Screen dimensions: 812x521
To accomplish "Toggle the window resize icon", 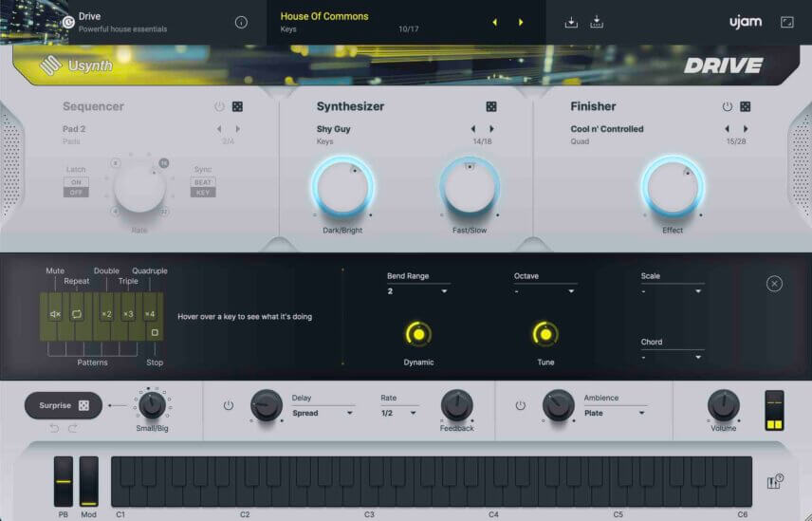I will pyautogui.click(x=786, y=22).
